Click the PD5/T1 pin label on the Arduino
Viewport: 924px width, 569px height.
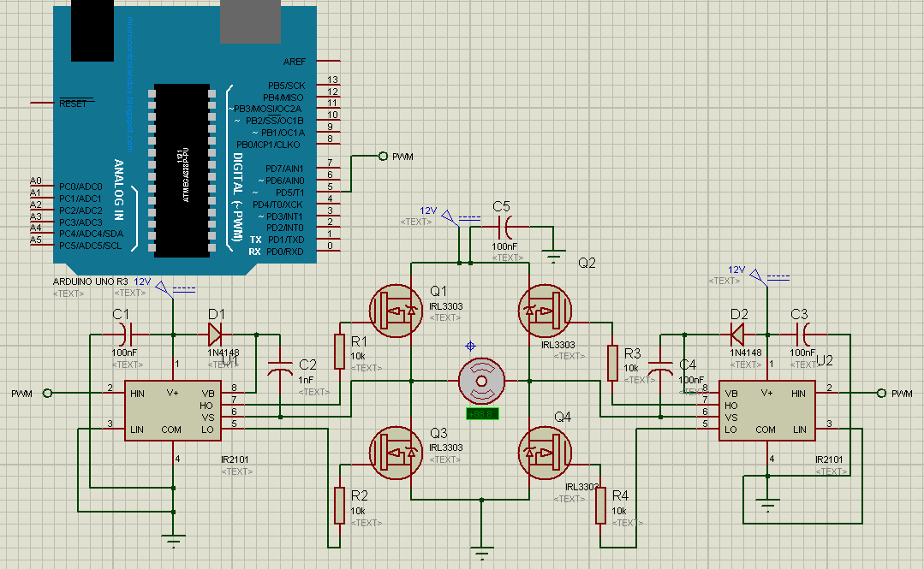point(289,192)
